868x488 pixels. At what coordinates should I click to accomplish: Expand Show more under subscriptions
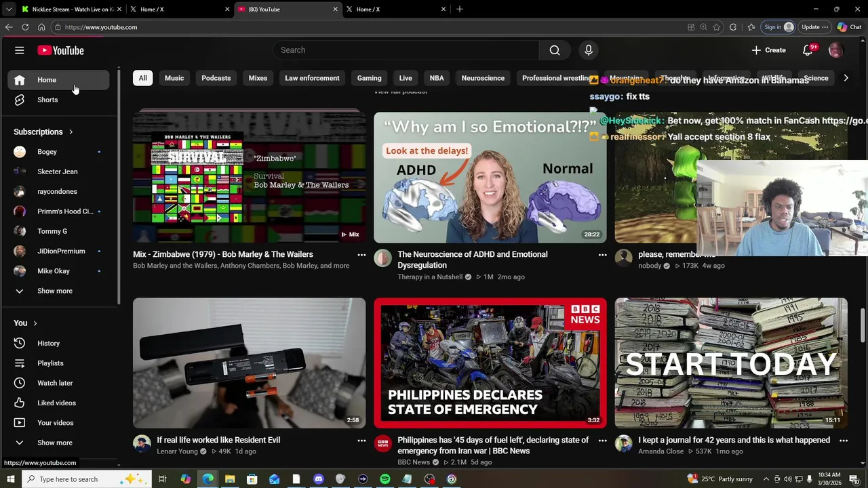[x=58, y=291]
